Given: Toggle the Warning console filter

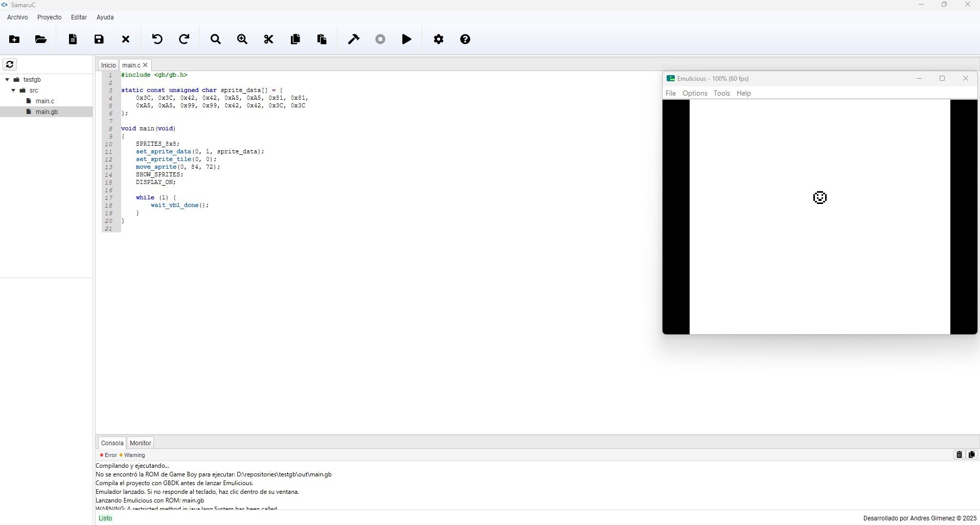Looking at the screenshot, I should 132,455.
